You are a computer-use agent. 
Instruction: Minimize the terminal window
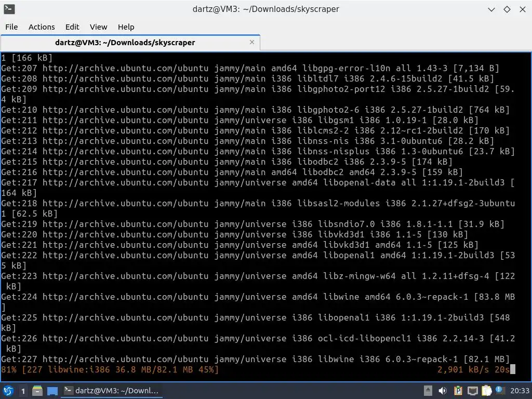(491, 9)
